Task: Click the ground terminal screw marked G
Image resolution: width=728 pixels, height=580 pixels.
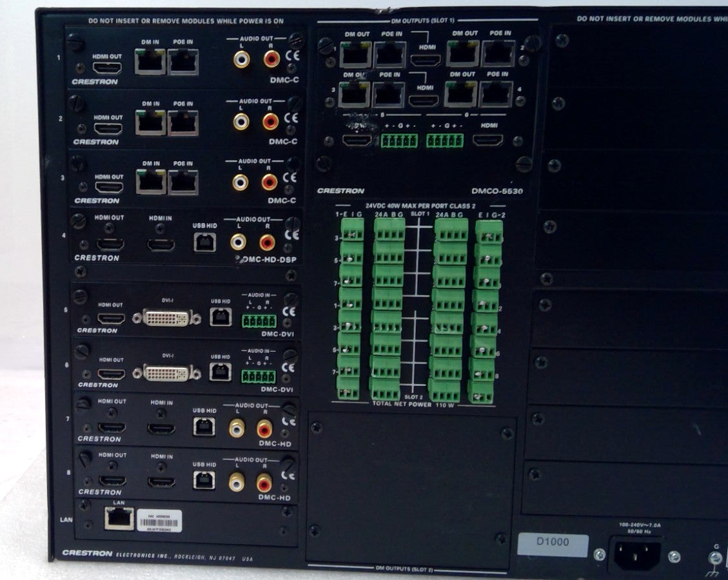Action: pyautogui.click(x=714, y=557)
